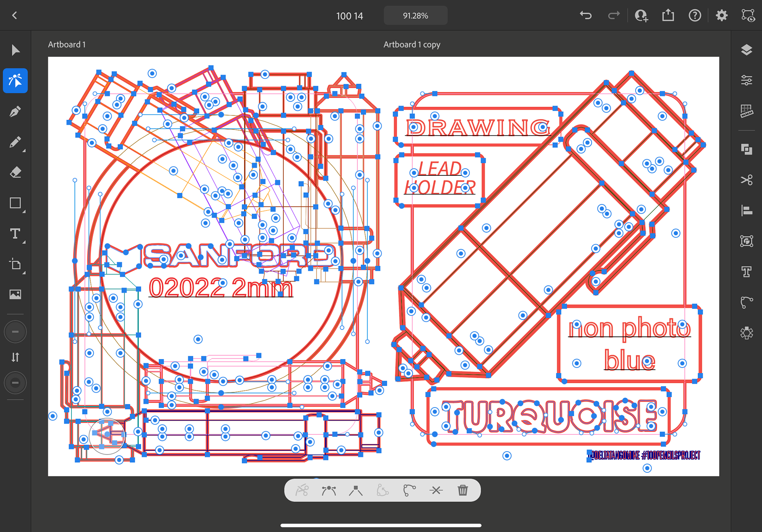Open the Combine Shapes panel
Viewport: 762px width, 532px height.
(747, 149)
